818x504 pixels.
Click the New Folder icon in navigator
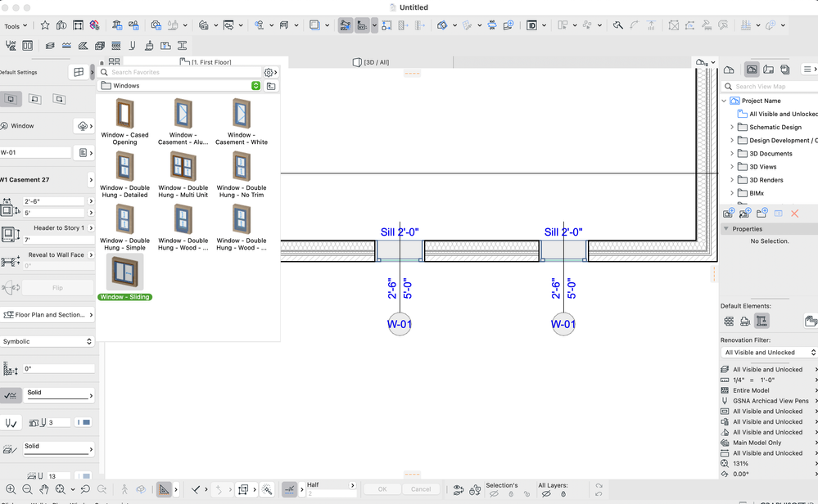coord(762,214)
